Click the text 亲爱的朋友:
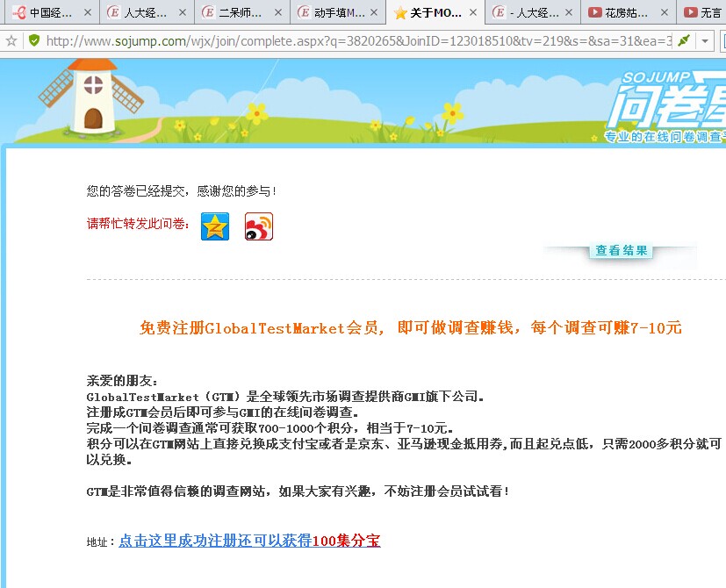The width and height of the screenshot is (726, 588). 122,381
